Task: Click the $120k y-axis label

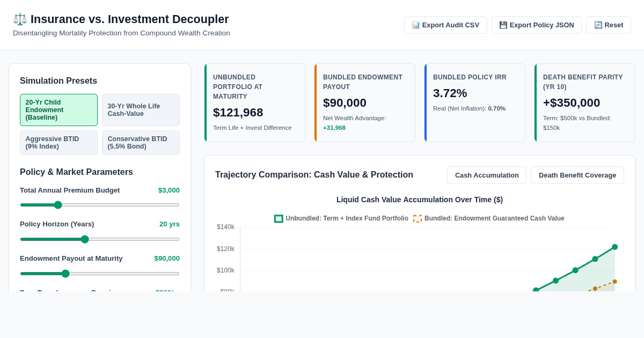Action: (x=225, y=249)
